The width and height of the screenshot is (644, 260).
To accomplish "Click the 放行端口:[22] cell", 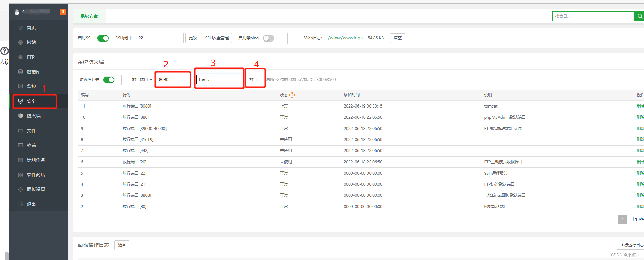I will point(135,173).
